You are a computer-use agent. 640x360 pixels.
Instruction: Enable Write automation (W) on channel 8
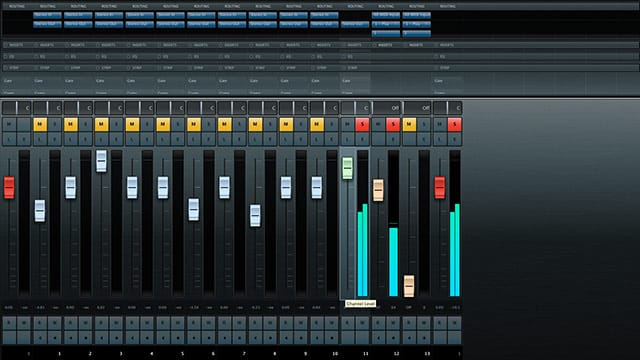tap(270, 323)
